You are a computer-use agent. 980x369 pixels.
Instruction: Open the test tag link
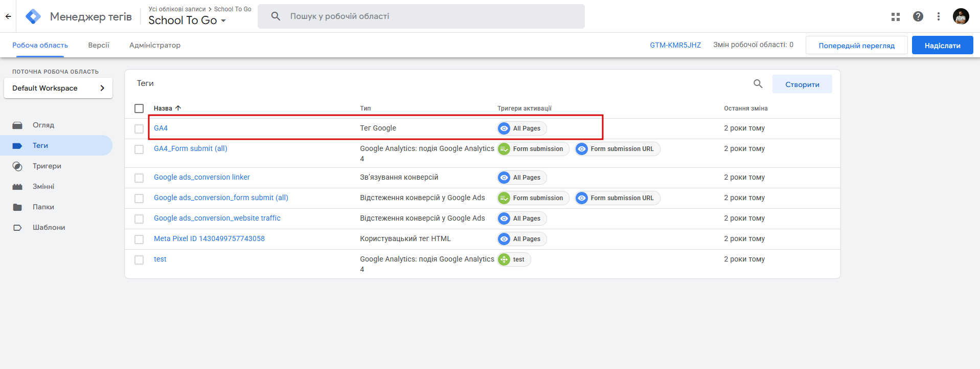click(160, 259)
